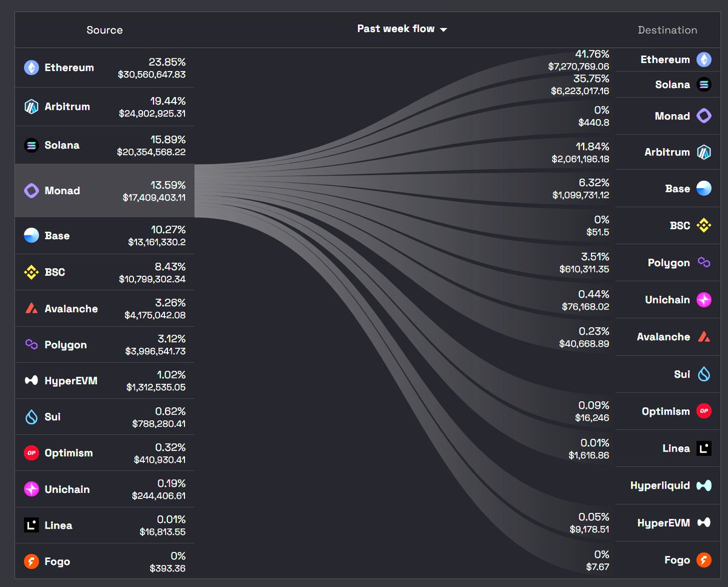Click Ethereum source value $30,560,647.83
This screenshot has height=587, width=728.
click(x=152, y=75)
